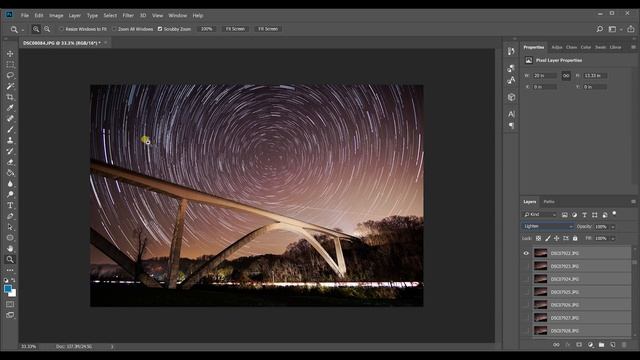The height and width of the screenshot is (360, 640).
Task: Select the Crop tool
Action: click(10, 97)
